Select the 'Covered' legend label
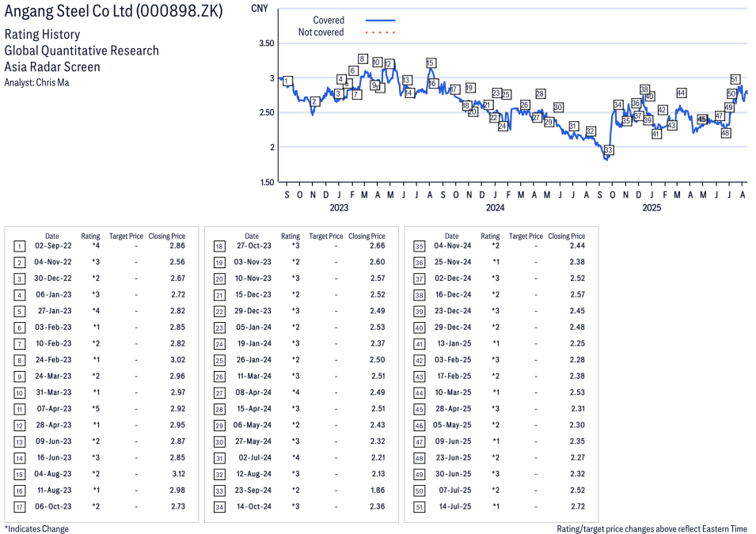756x534 pixels. point(329,21)
